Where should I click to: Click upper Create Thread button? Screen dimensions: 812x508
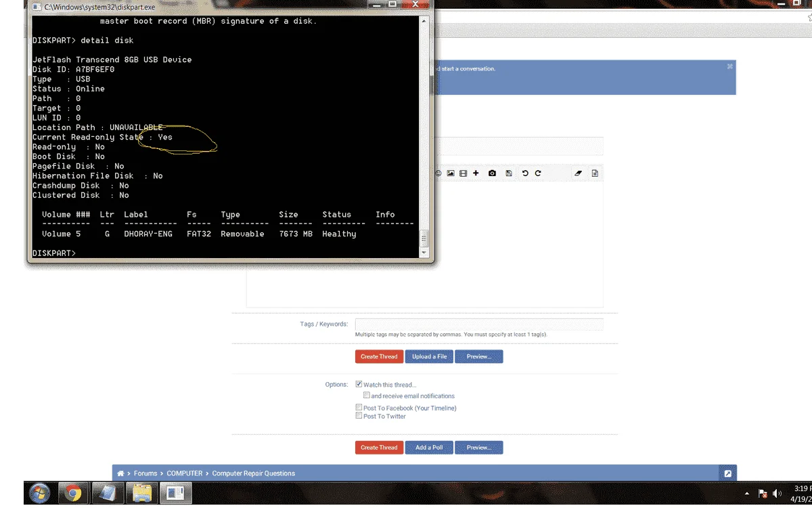click(x=379, y=356)
